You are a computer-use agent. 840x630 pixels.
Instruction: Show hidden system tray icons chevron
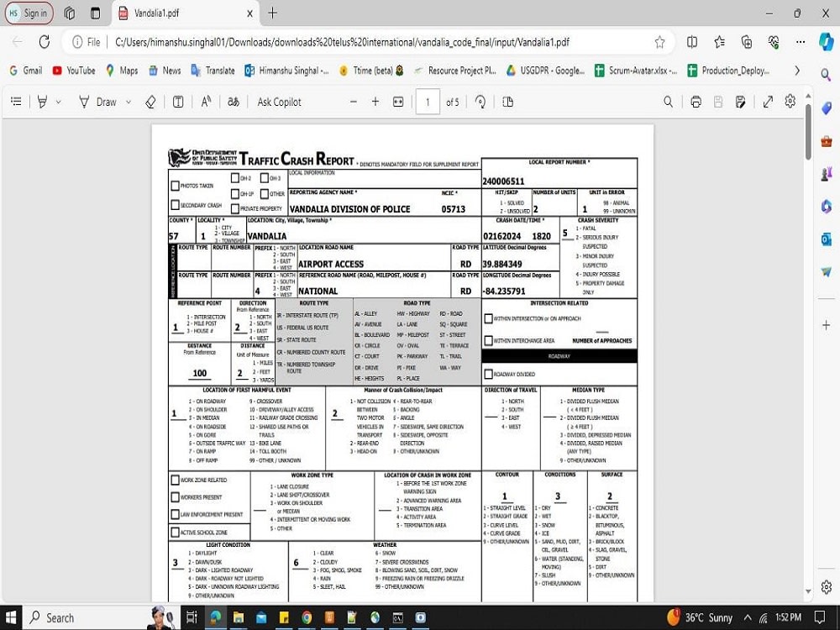coord(748,617)
